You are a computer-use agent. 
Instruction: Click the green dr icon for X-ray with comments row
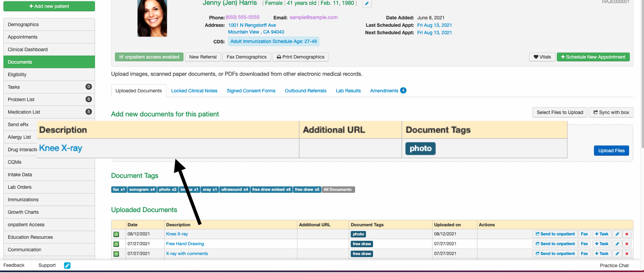tap(116, 254)
